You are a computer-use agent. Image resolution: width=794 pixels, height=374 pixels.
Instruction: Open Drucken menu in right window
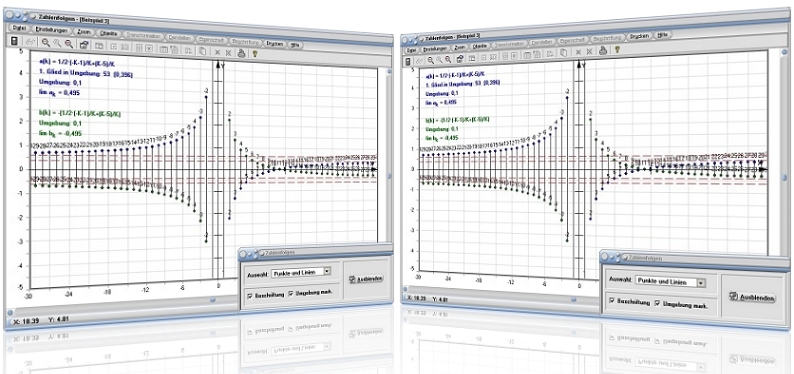click(639, 36)
